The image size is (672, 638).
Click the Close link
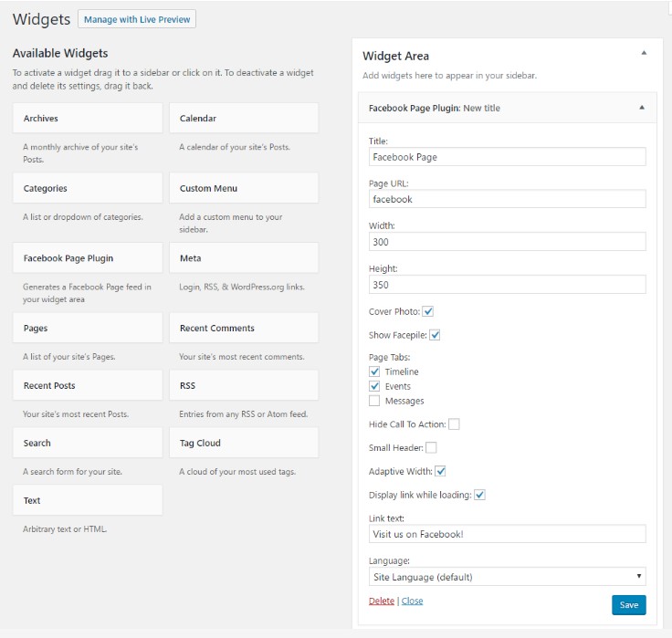412,601
